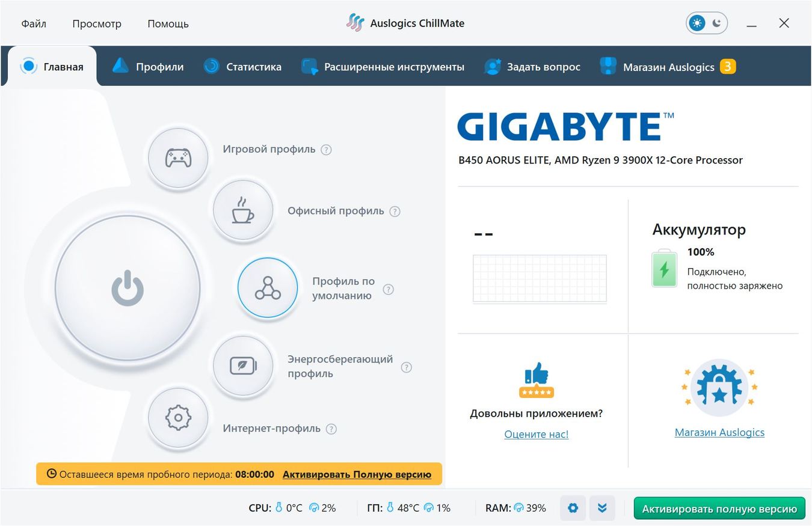Click the RAM 39% value
The image size is (812, 526).
pos(536,508)
